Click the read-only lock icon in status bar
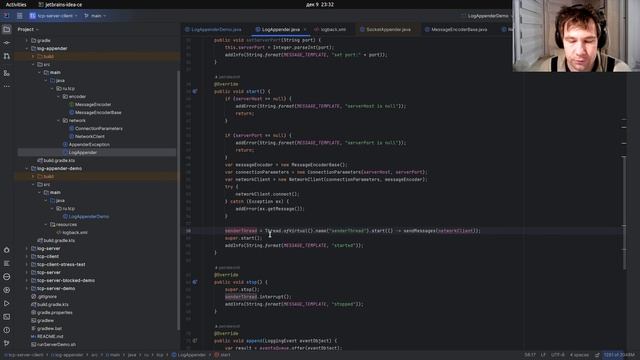Screen dimensions: 640x360 [x=597, y=355]
